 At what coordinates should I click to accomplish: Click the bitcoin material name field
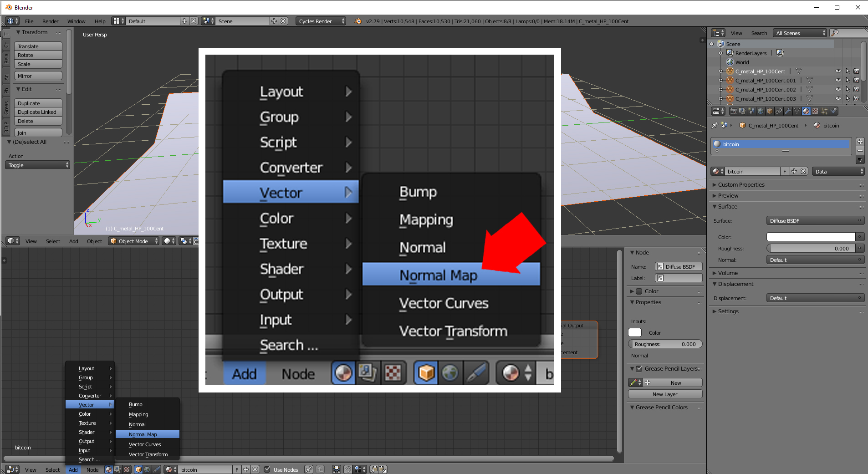(x=753, y=172)
